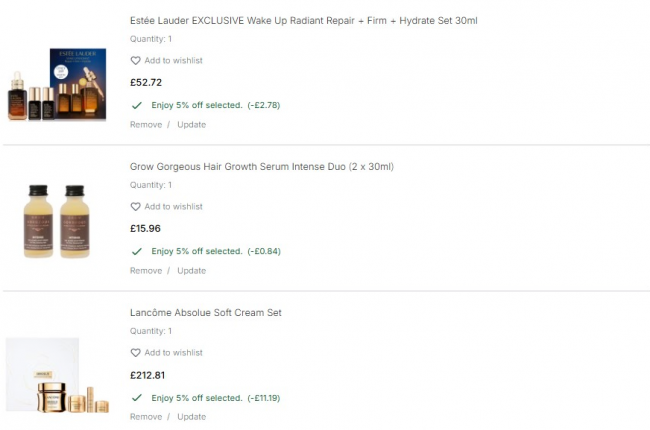
Task: Click heart icon for Estée Lauder set
Action: pyautogui.click(x=136, y=61)
